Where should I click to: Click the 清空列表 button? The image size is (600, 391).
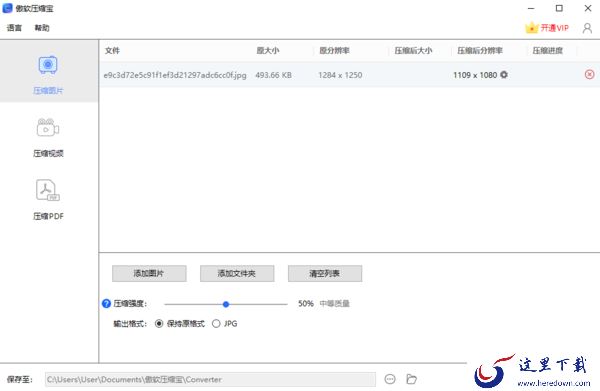click(x=325, y=274)
